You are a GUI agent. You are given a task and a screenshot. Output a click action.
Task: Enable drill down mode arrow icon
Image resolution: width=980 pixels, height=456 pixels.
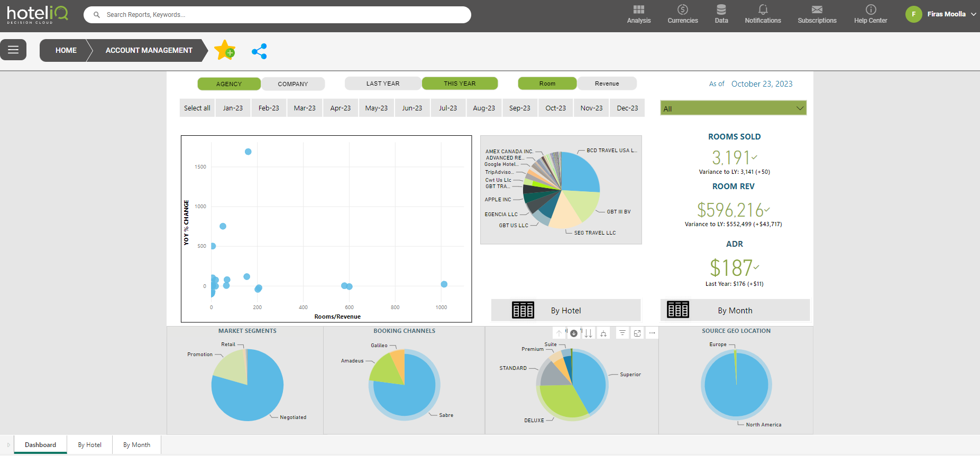tap(574, 333)
